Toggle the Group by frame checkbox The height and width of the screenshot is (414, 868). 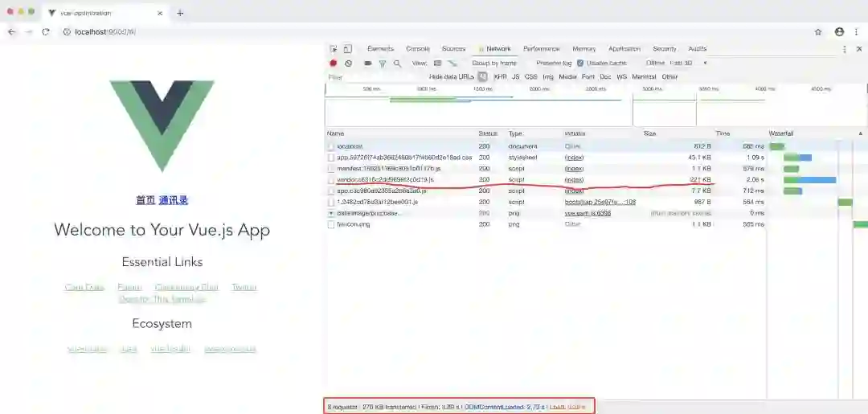pos(494,63)
